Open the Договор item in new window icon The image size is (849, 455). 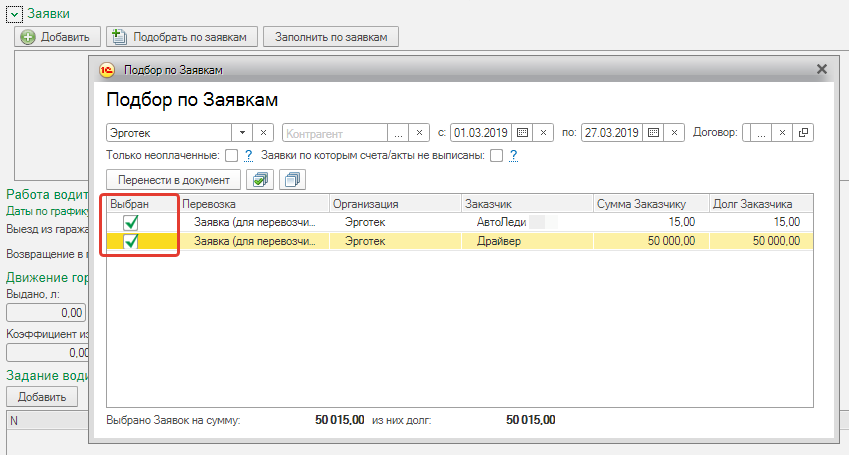point(803,133)
